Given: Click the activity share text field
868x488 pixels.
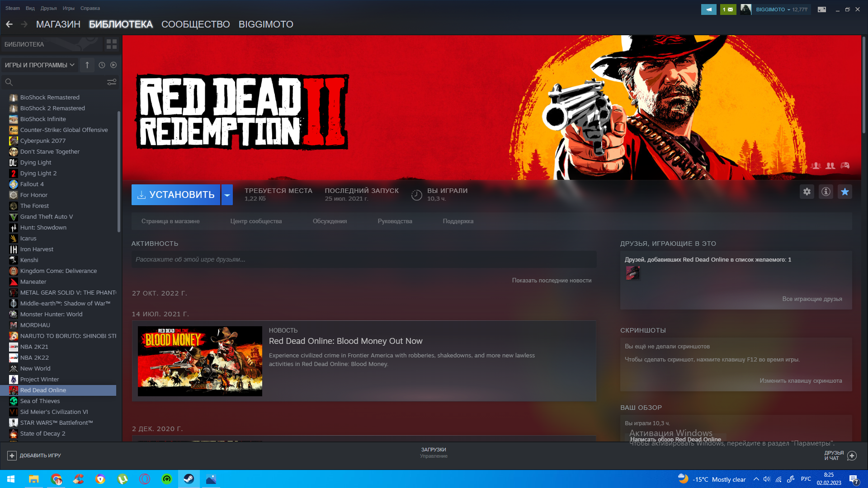Looking at the screenshot, I should 364,259.
